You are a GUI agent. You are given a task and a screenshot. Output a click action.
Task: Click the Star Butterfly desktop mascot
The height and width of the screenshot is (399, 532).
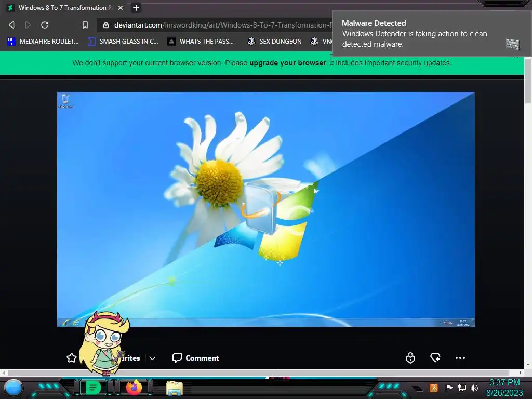(x=104, y=343)
